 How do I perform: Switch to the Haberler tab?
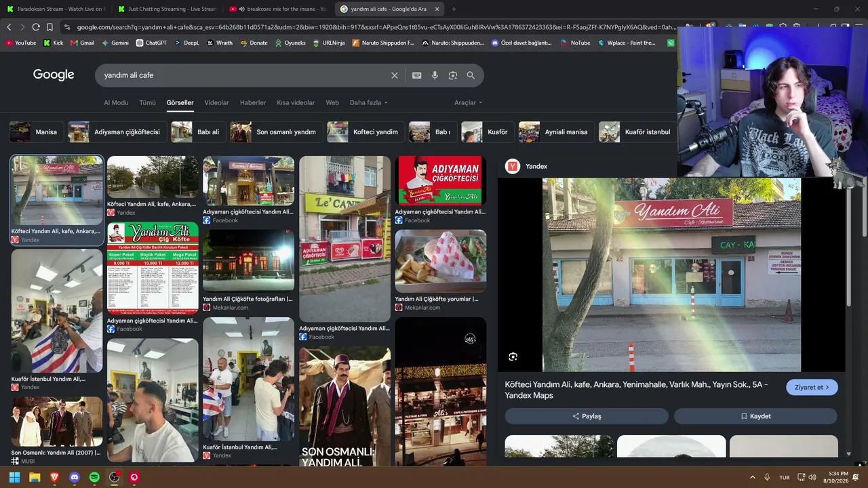click(253, 103)
